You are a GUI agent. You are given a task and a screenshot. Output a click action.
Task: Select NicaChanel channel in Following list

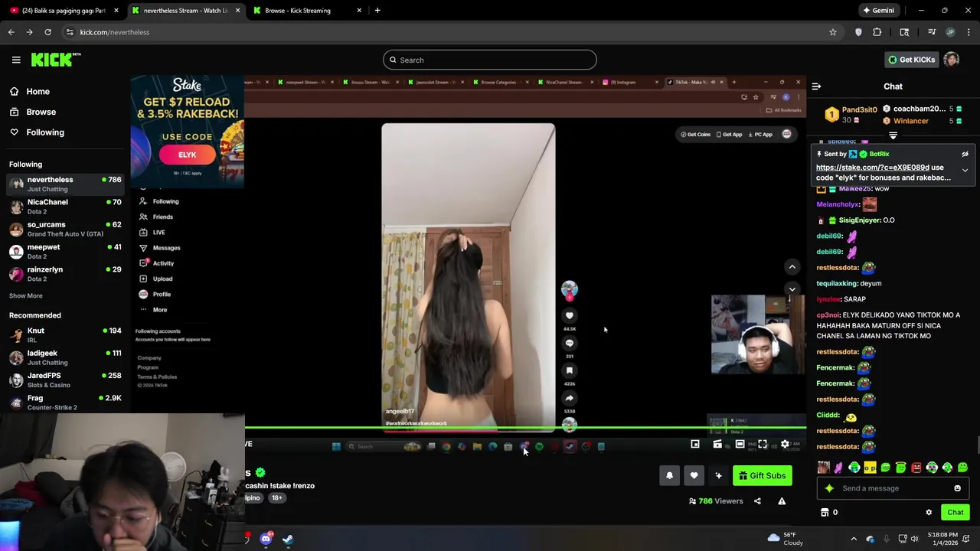click(65, 207)
